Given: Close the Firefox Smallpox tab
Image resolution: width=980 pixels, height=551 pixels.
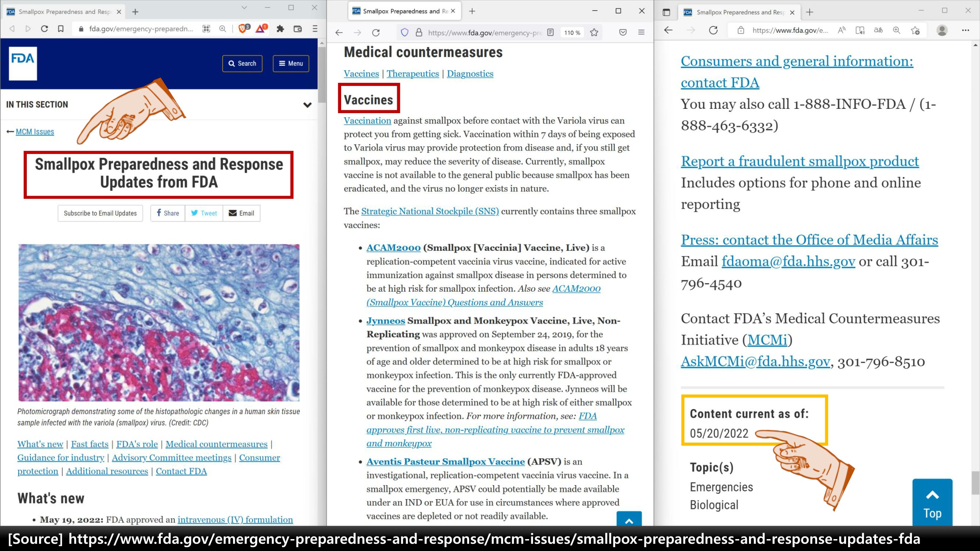Looking at the screenshot, I should [453, 11].
